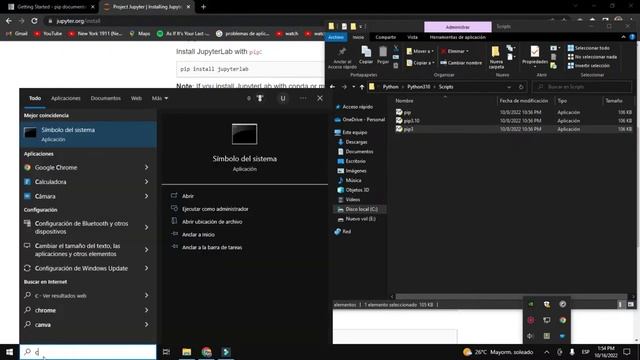Expand chrome web search arrow
Screen dimensions: 640x360
147,310
